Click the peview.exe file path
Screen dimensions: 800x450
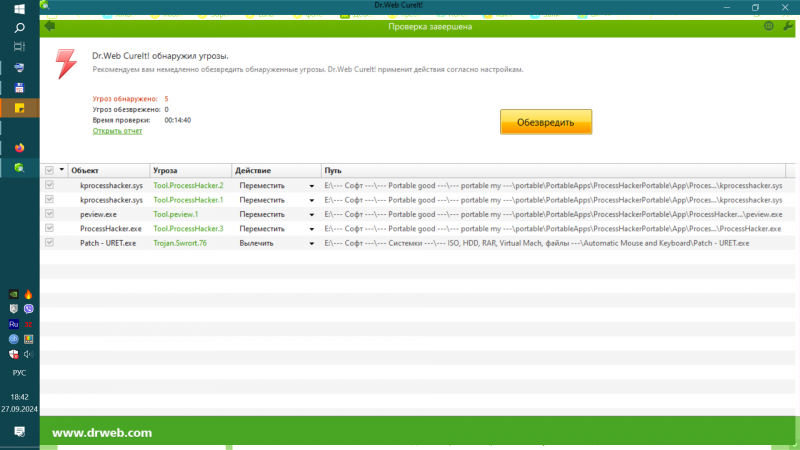coord(553,214)
